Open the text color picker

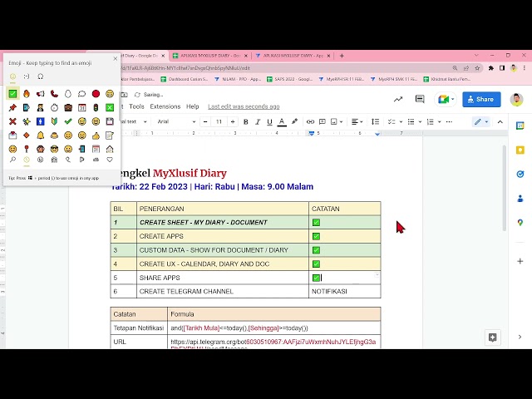click(282, 122)
